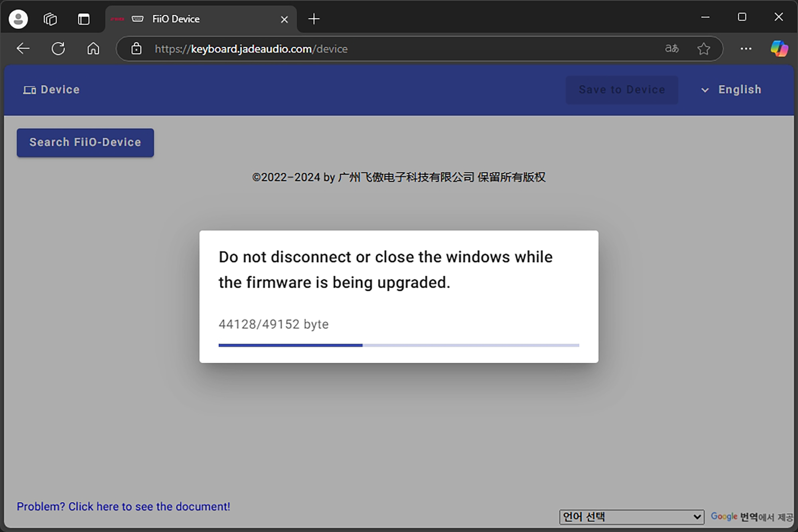This screenshot has width=798, height=532.
Task: Launch the Copilot sidebar icon
Action: pyautogui.click(x=779, y=49)
